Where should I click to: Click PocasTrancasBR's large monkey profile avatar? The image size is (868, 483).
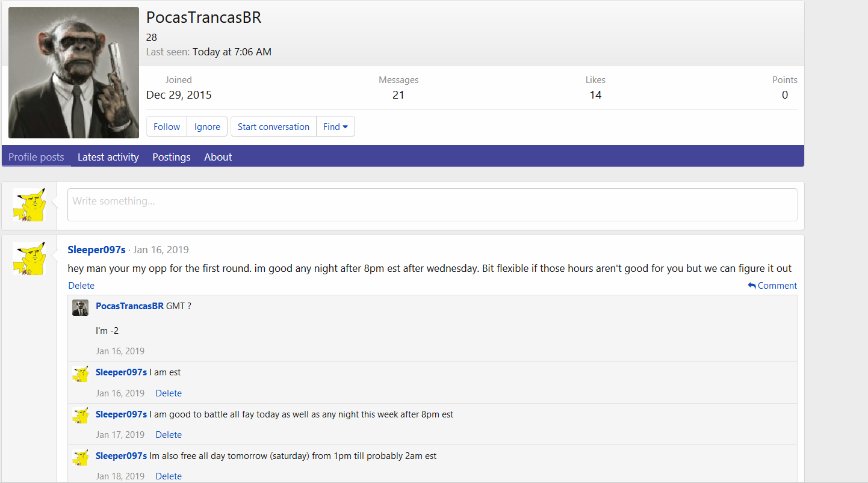point(73,73)
